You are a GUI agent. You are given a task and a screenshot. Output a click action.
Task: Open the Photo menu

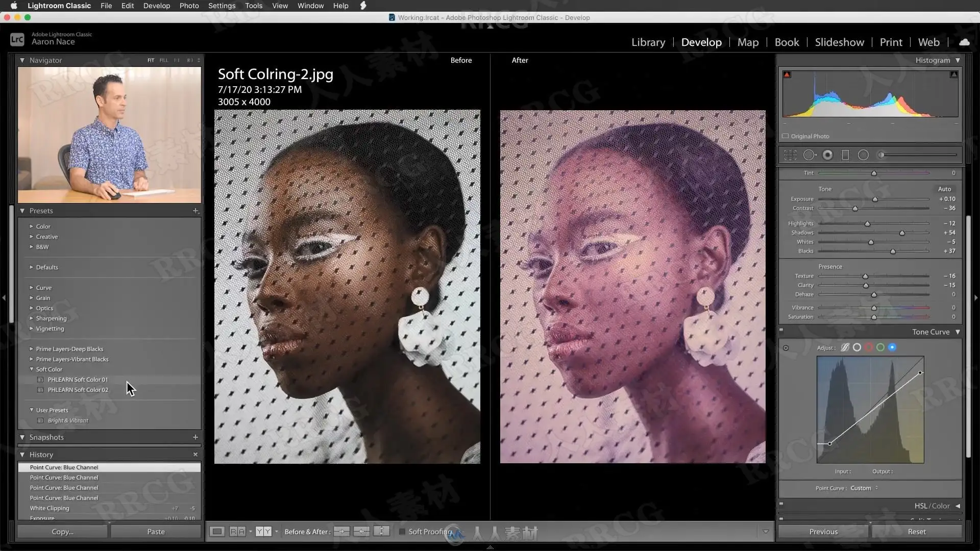pyautogui.click(x=189, y=6)
